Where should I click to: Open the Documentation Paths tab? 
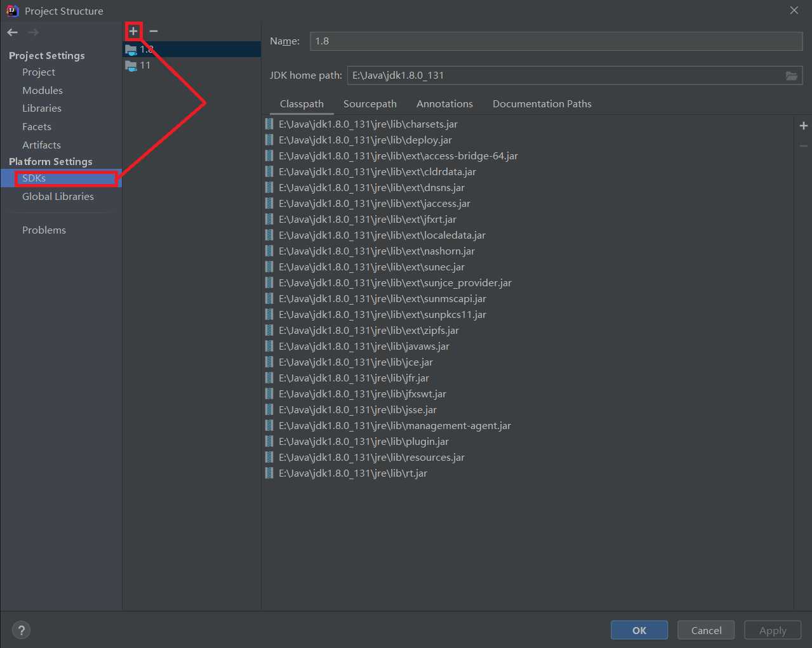tap(542, 104)
